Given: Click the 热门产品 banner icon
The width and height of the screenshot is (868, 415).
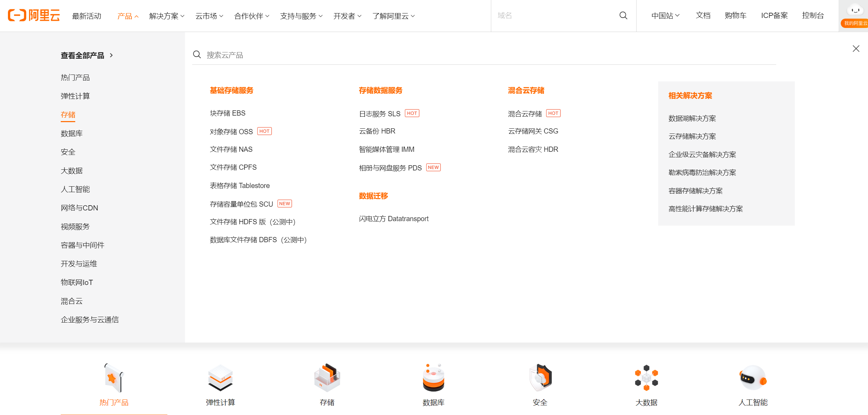Looking at the screenshot, I should [114, 378].
